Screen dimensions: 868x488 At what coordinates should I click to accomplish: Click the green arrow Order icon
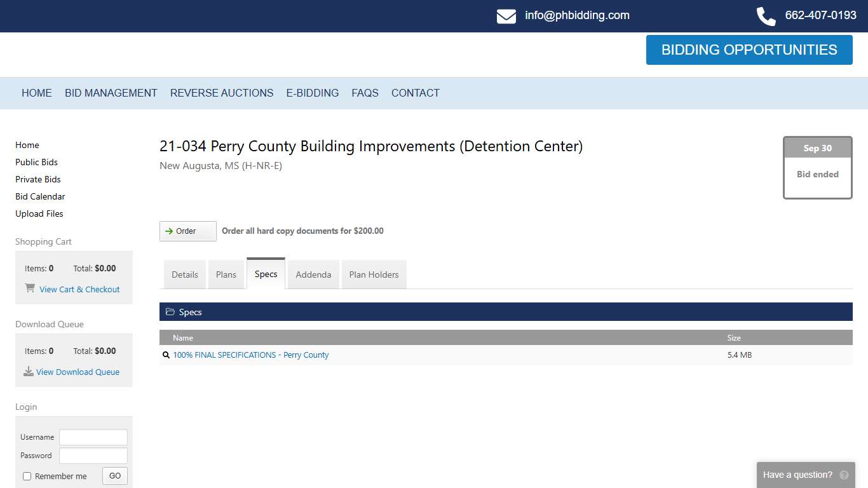[169, 231]
